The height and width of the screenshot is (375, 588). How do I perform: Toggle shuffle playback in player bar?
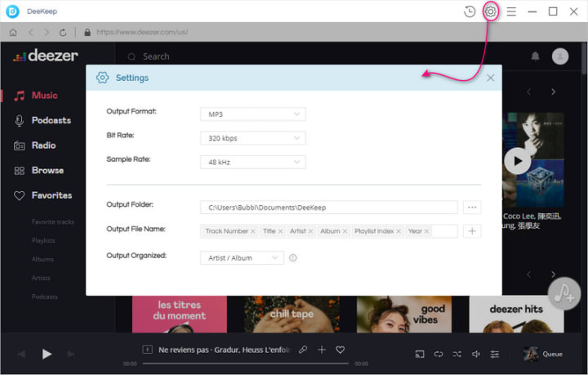457,354
